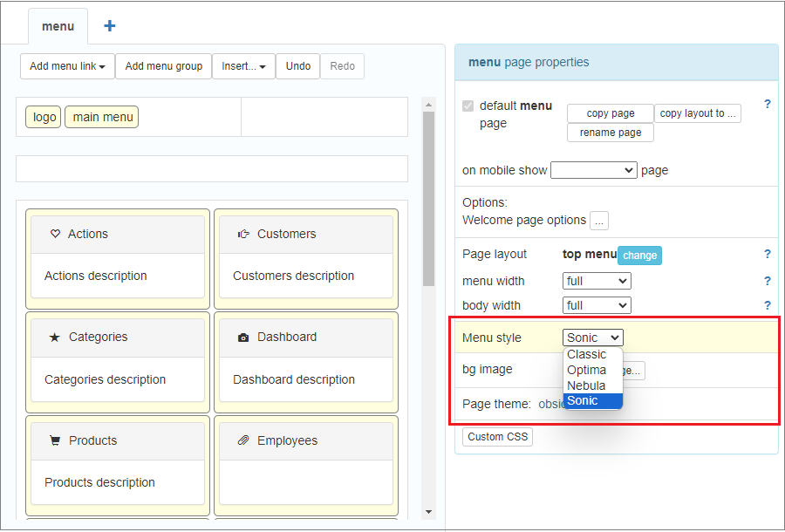Click the shopping cart icon beside Products

[x=55, y=440]
